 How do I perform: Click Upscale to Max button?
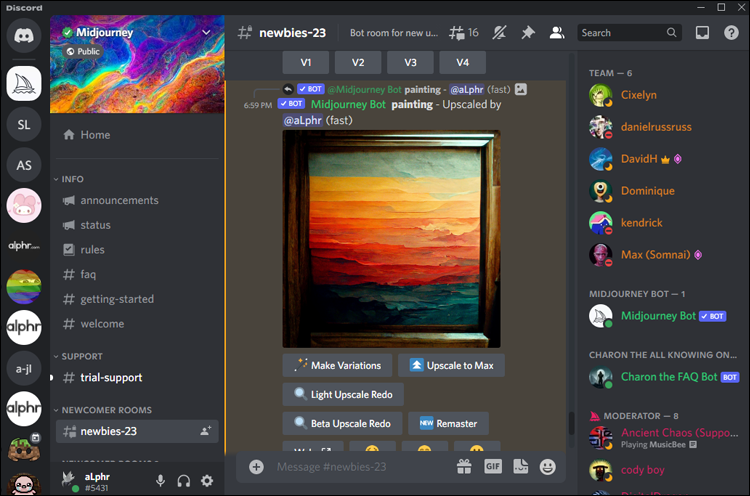click(x=451, y=365)
